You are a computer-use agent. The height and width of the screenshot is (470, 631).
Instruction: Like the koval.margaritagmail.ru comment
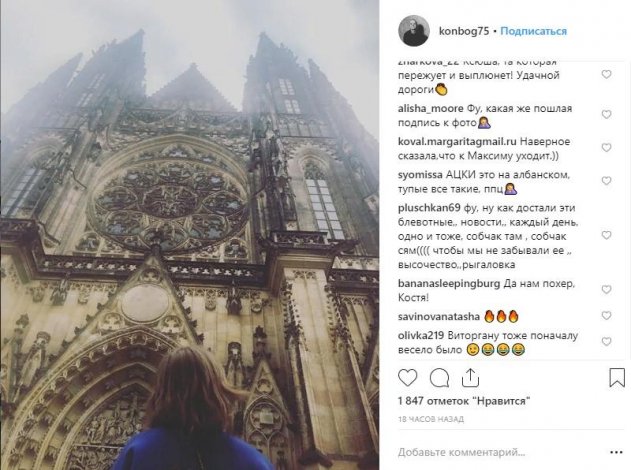coord(606,148)
